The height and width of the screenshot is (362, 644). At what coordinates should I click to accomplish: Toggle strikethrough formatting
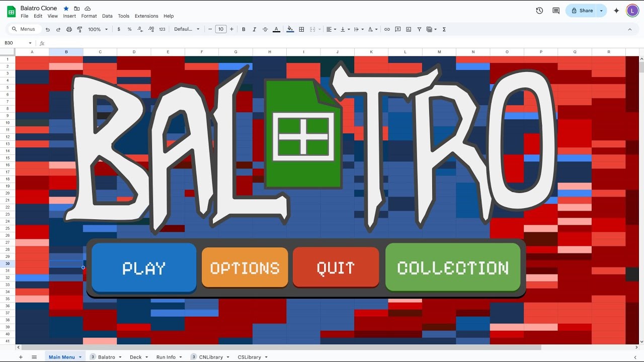pos(265,29)
